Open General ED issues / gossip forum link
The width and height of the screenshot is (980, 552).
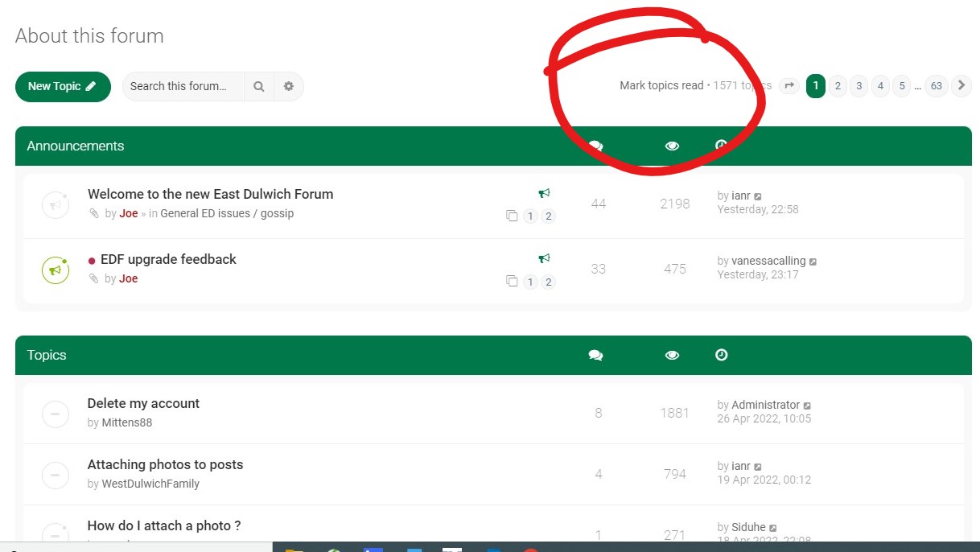(x=227, y=214)
